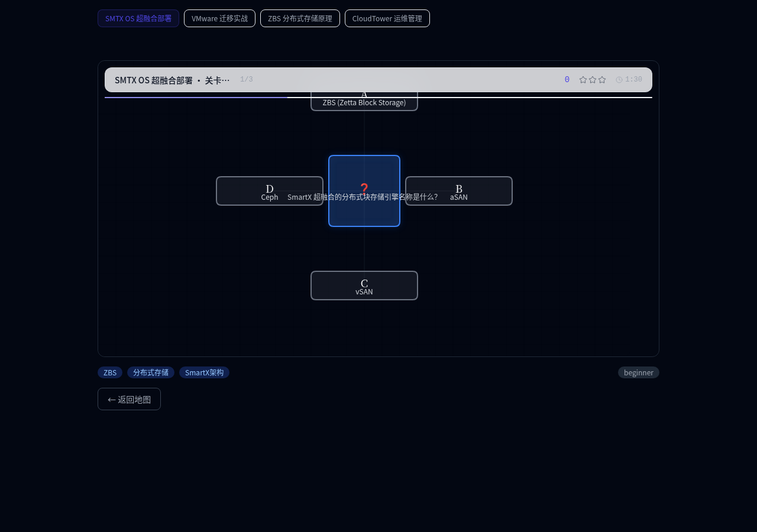
Task: Click the beginner difficulty badge
Action: [639, 372]
